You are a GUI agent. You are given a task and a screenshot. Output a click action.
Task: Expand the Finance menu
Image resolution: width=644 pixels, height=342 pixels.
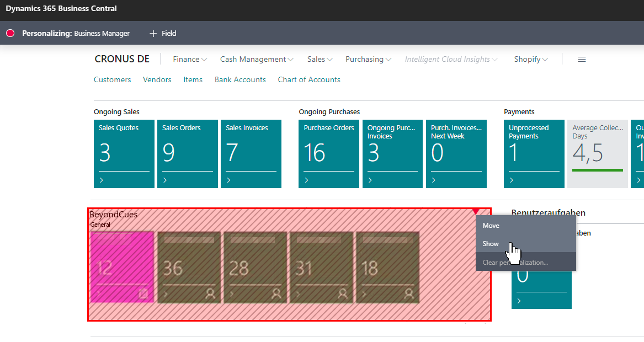point(190,59)
